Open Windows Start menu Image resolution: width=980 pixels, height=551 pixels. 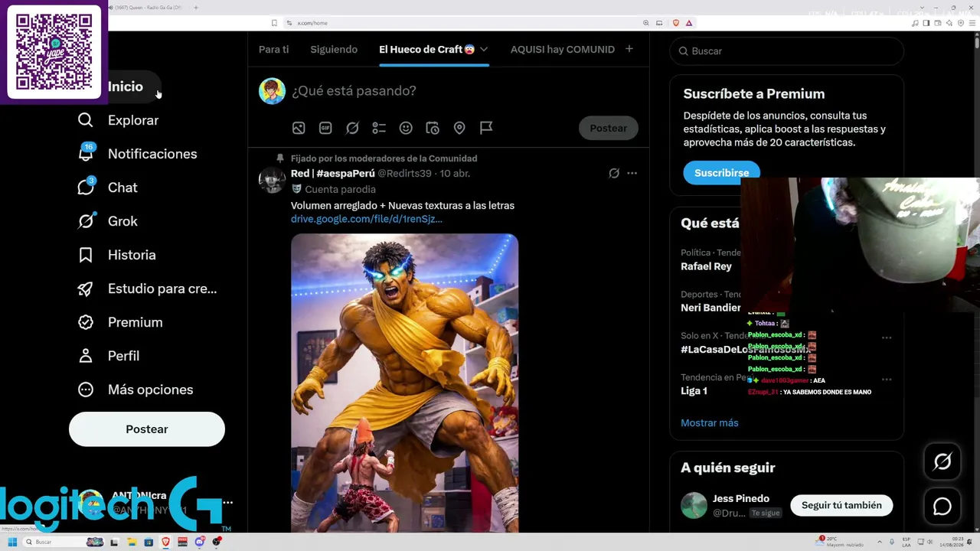[x=12, y=542]
